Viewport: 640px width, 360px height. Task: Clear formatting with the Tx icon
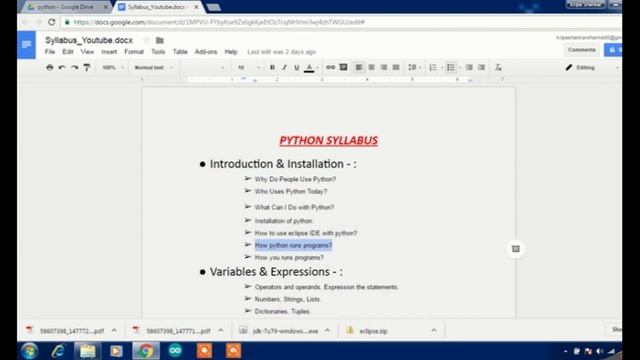pyautogui.click(x=498, y=67)
